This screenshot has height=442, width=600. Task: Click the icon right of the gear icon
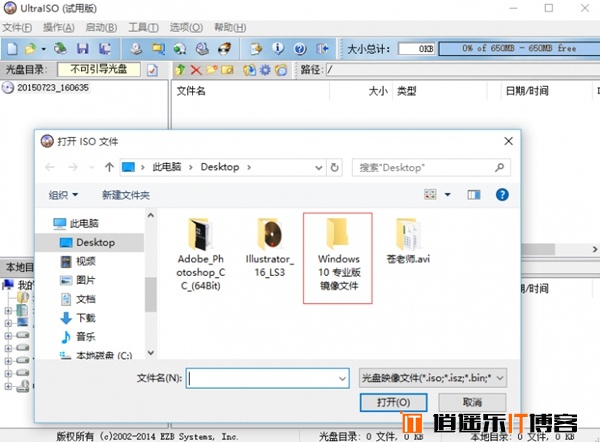pyautogui.click(x=281, y=70)
